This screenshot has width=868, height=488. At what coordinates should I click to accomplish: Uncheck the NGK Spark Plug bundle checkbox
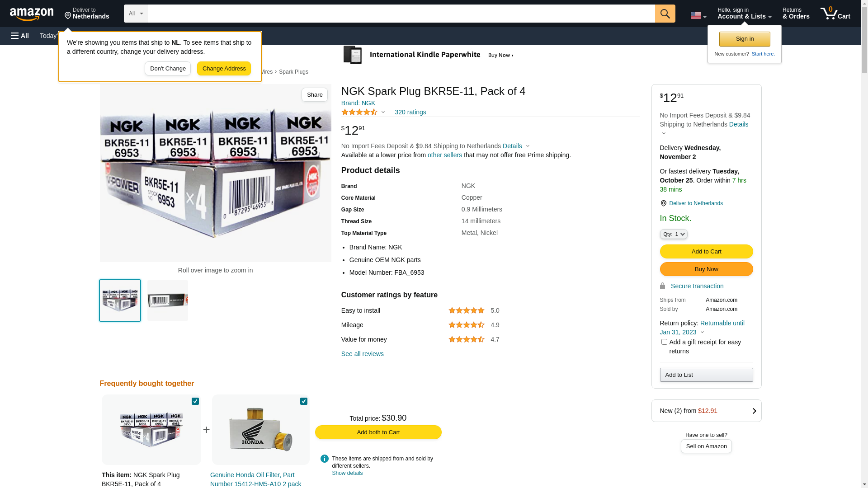point(195,401)
